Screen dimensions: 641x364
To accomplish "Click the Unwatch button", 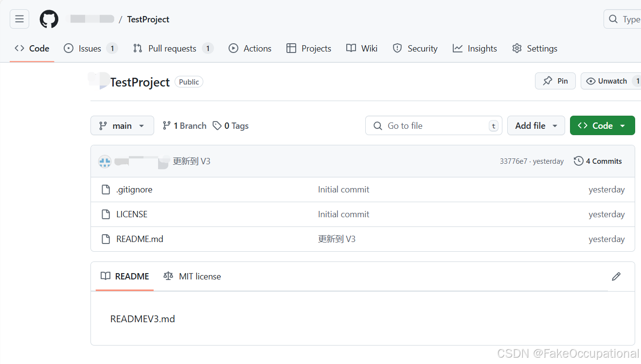I will pos(611,81).
